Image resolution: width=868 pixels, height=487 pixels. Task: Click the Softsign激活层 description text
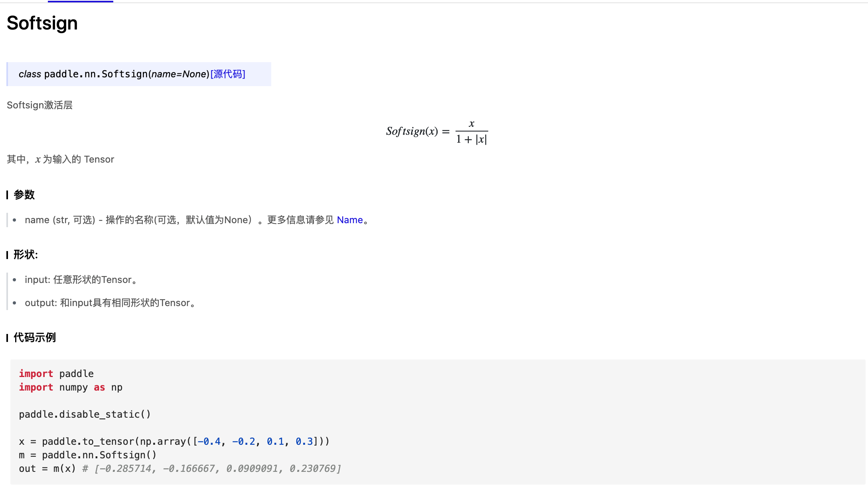click(39, 105)
